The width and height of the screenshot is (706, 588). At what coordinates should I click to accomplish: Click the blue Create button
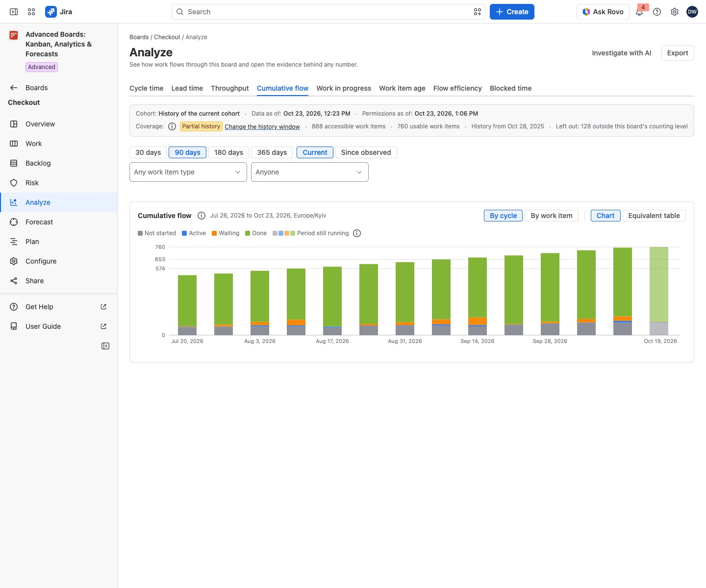512,12
